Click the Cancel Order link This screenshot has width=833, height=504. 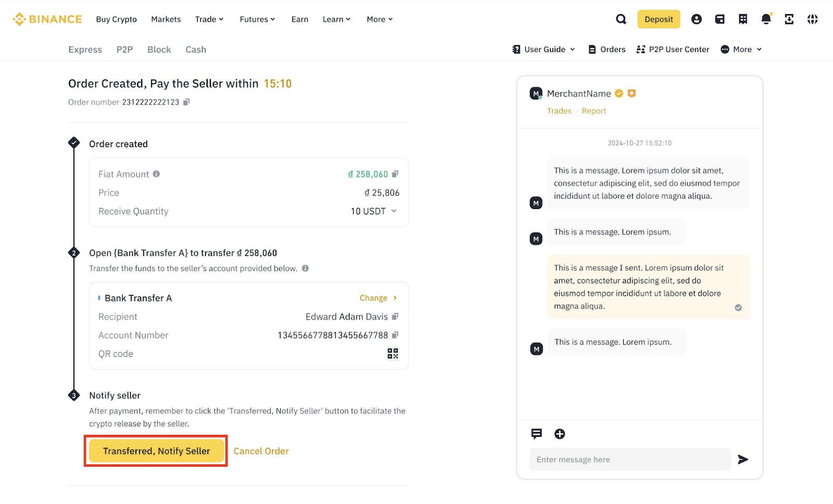coord(261,451)
